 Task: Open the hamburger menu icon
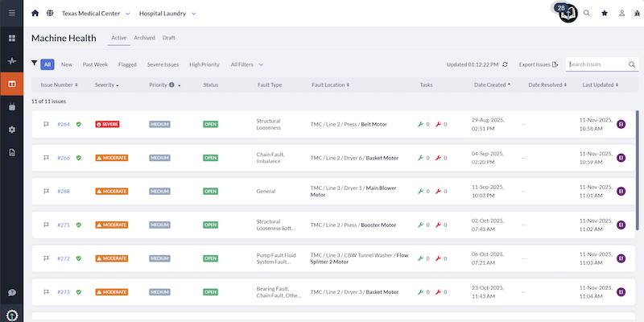point(11,14)
